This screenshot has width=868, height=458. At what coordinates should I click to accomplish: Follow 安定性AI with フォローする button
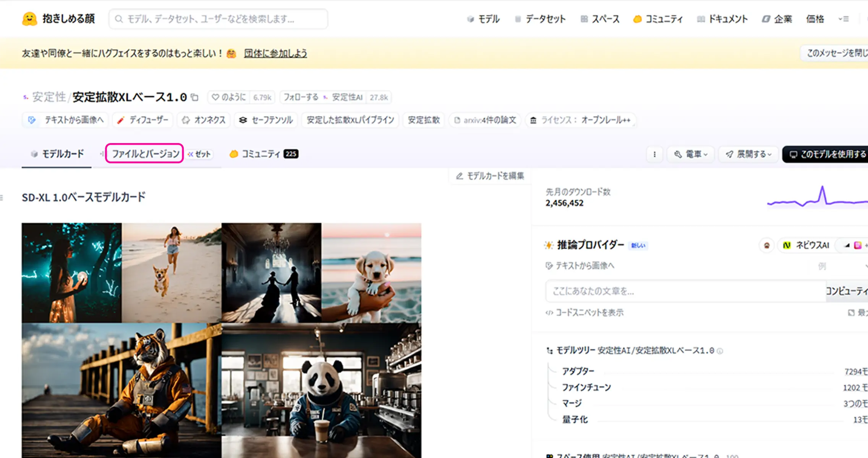(x=323, y=97)
